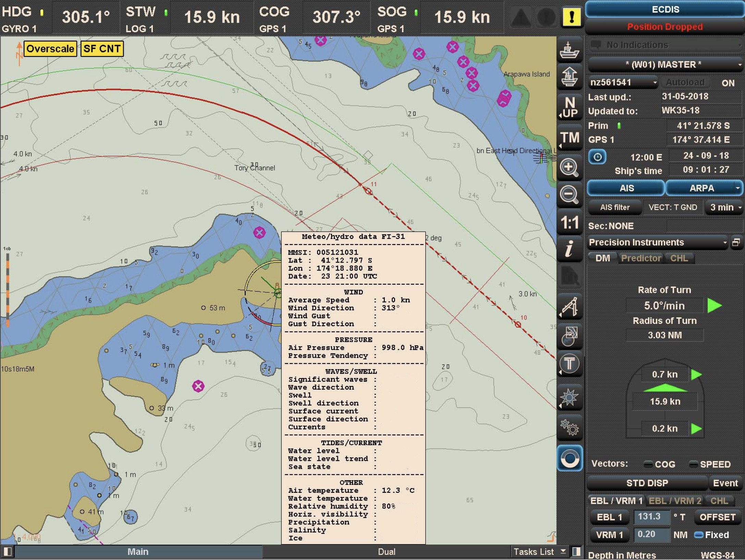Click the EBL 1 bearing input field
This screenshot has width=745, height=560.
pos(651,517)
